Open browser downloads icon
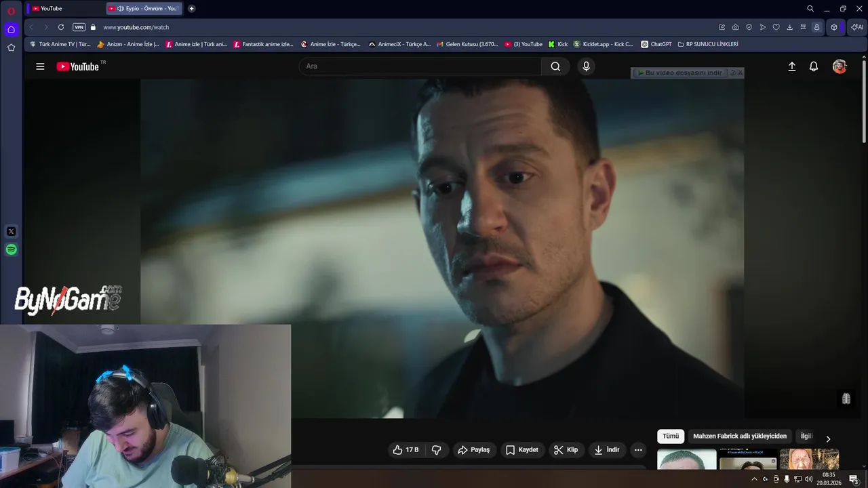 tap(790, 27)
